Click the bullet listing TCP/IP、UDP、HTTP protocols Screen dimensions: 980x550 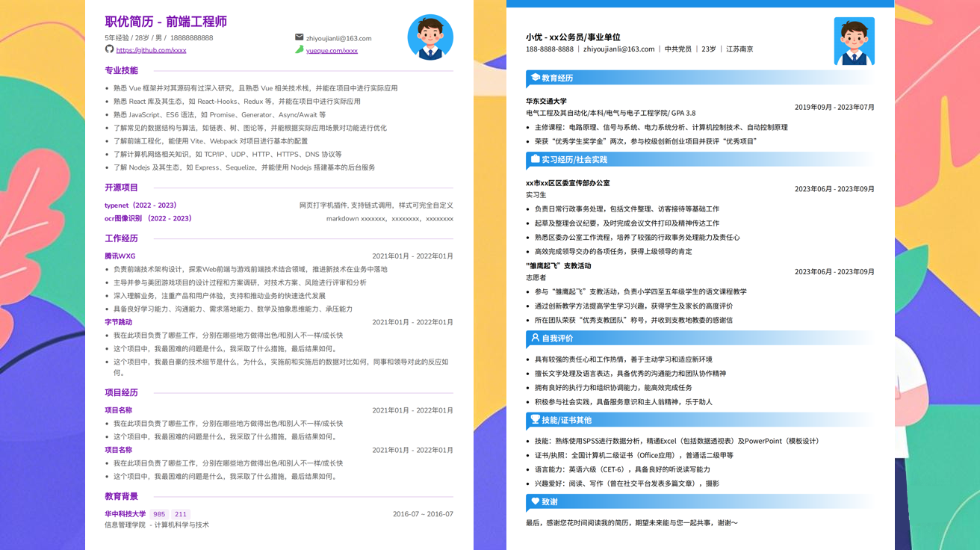tap(228, 154)
